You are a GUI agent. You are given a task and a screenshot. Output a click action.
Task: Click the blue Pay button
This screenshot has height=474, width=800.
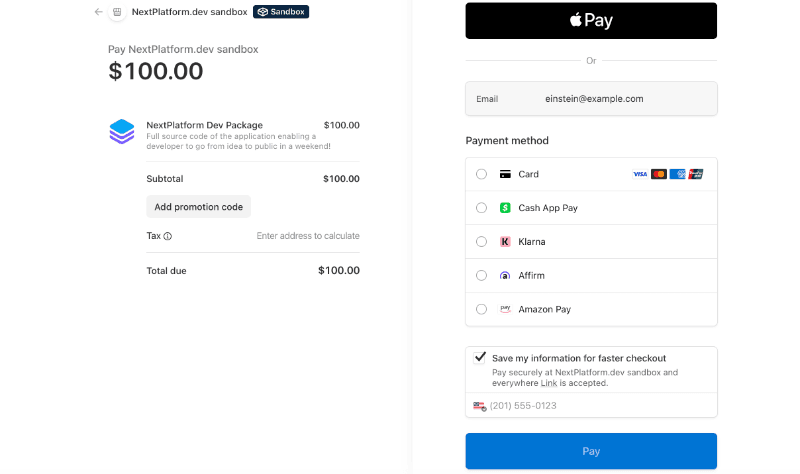(x=591, y=451)
